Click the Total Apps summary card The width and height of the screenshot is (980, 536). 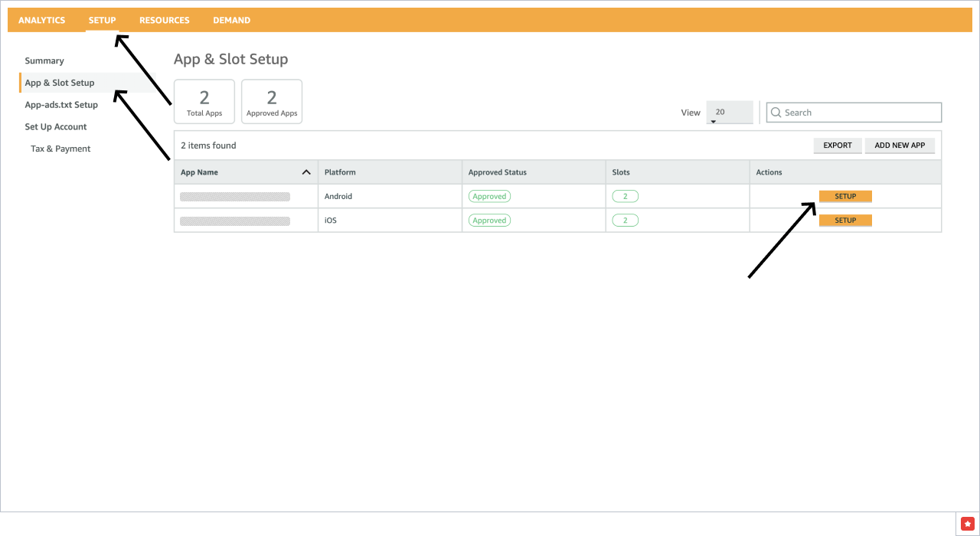click(204, 101)
